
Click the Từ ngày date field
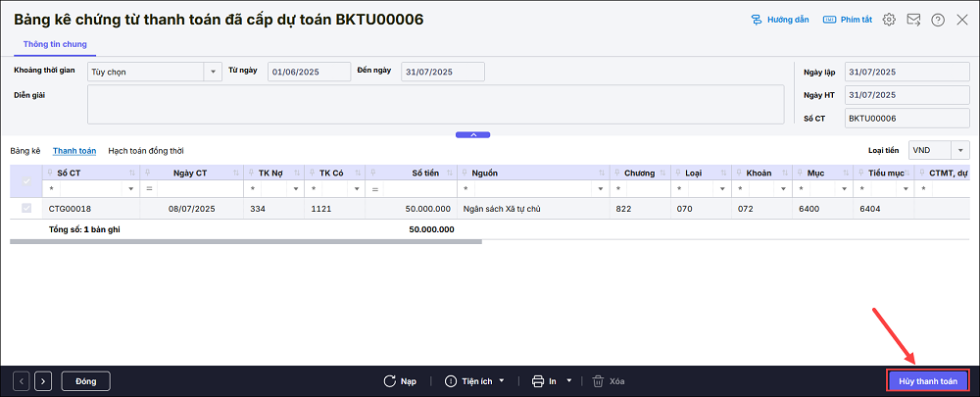(x=310, y=72)
